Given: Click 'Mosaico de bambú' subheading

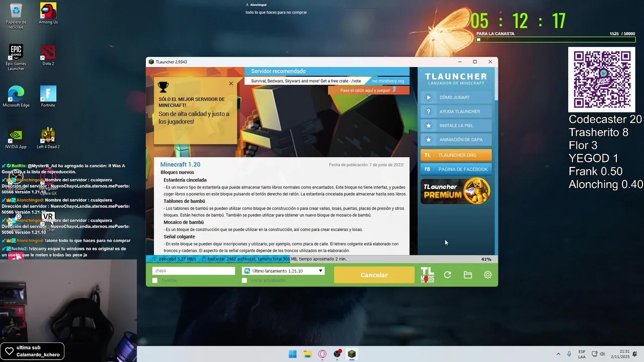Looking at the screenshot, I should [184, 222].
